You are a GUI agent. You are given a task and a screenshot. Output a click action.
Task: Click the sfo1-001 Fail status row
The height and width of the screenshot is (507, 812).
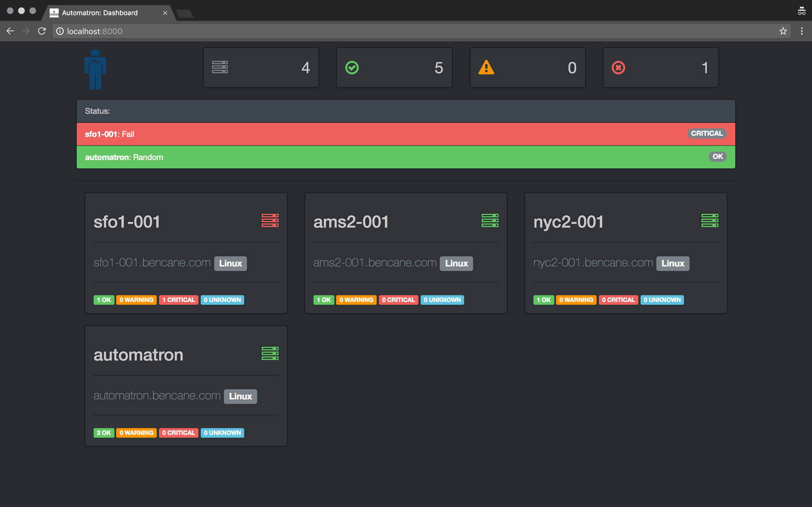(x=406, y=134)
